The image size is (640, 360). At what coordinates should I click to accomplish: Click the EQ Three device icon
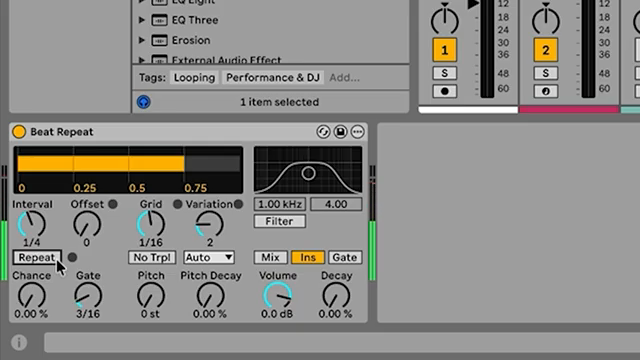159,20
